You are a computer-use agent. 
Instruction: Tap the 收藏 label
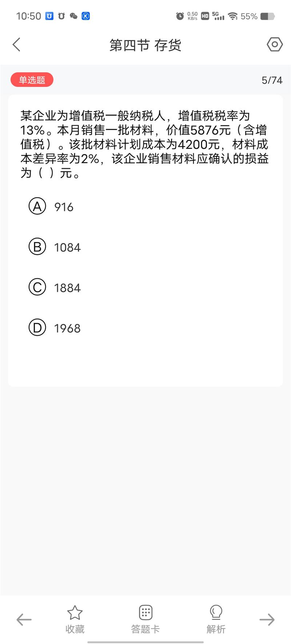[75, 629]
